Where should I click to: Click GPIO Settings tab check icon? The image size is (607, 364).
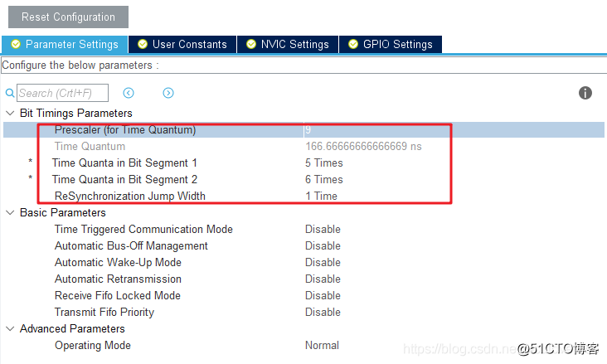click(353, 44)
